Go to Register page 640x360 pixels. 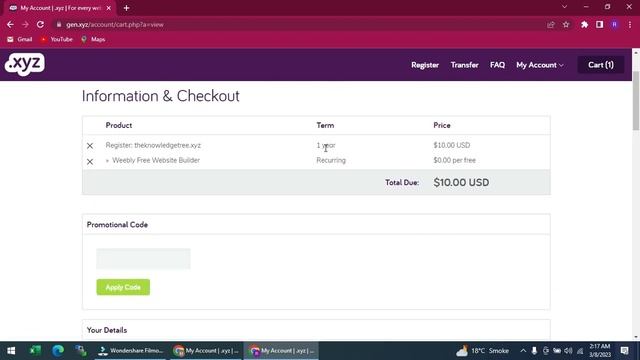tap(425, 65)
